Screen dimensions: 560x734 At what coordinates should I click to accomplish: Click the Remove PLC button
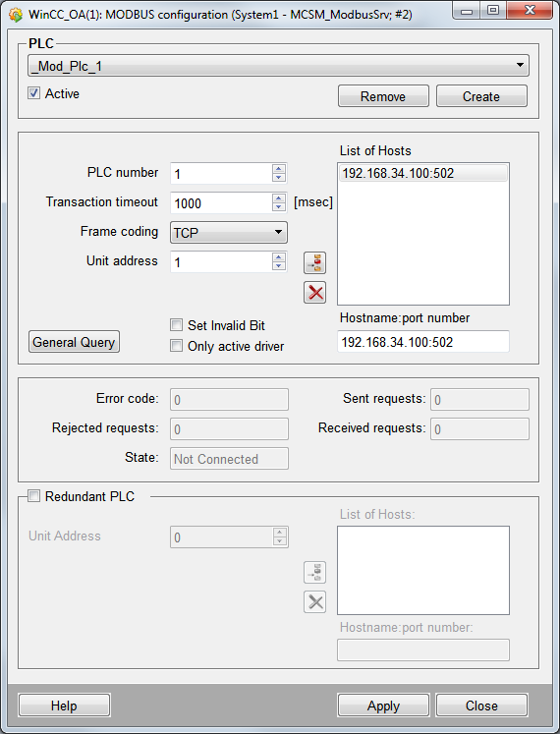383,96
